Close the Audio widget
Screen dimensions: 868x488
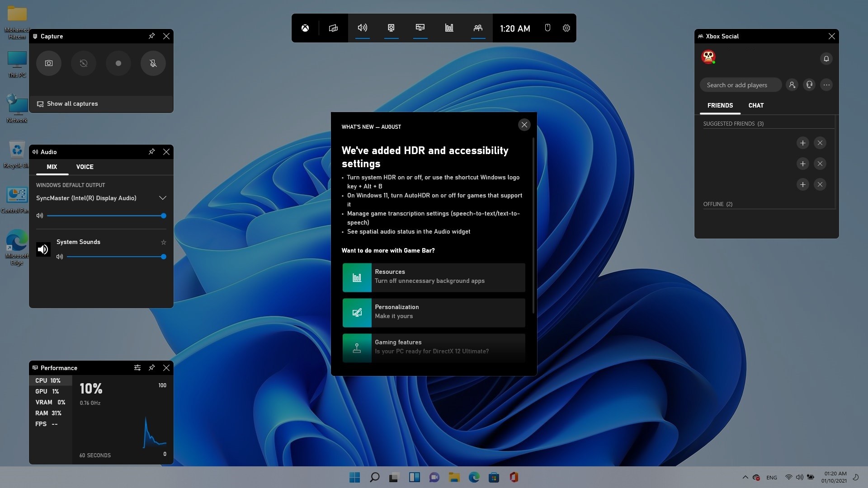(166, 152)
